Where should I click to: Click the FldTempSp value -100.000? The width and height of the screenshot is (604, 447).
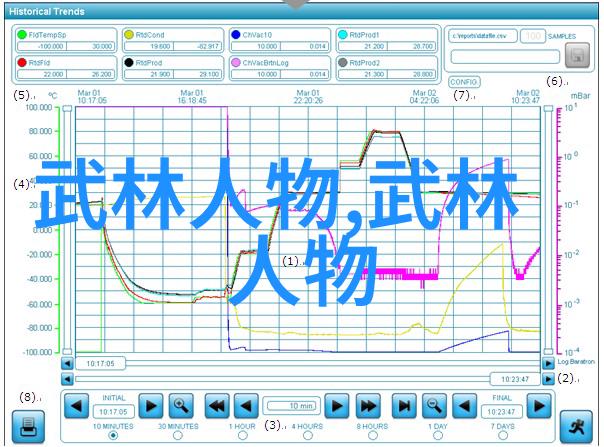point(42,46)
